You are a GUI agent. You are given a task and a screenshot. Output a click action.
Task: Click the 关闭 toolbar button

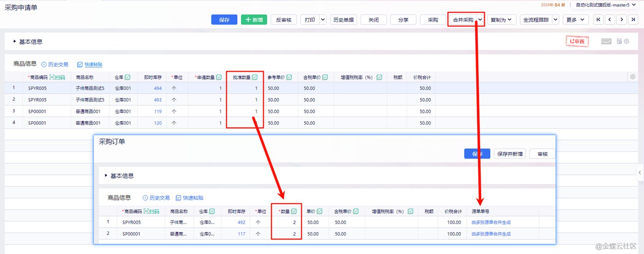point(374,20)
